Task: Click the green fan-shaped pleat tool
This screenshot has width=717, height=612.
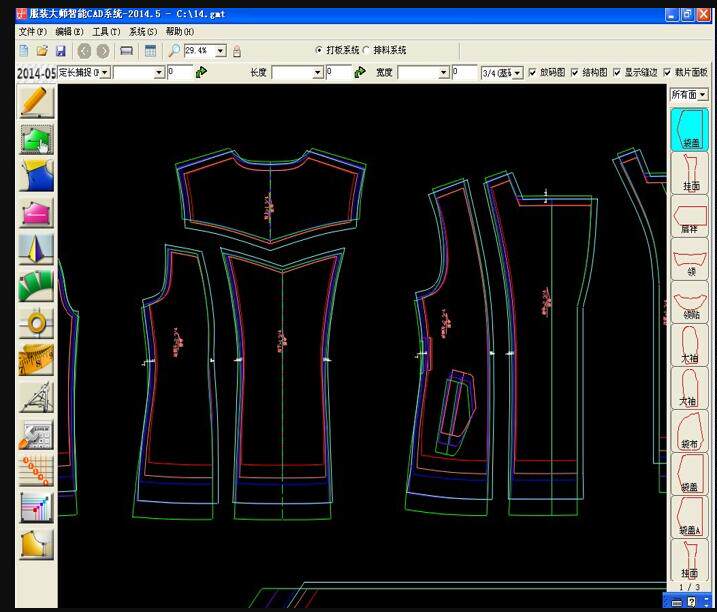Action: pos(36,286)
